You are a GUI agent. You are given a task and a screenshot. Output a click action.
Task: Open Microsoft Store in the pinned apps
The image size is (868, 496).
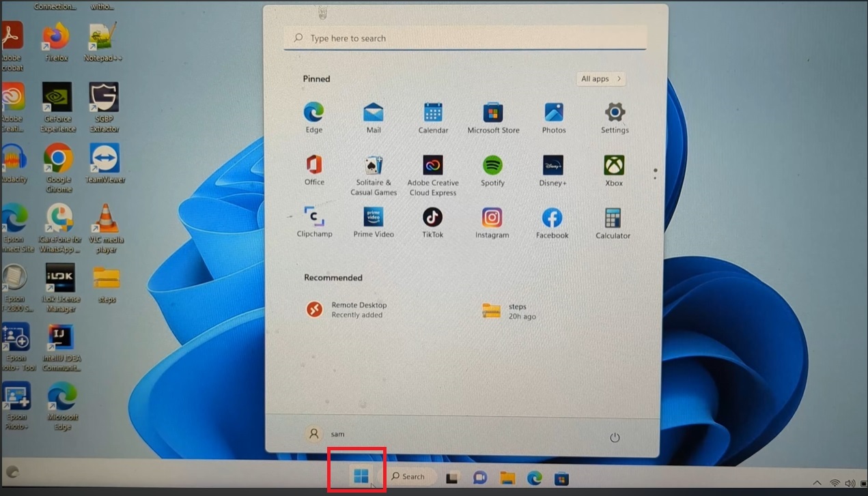[x=493, y=118]
